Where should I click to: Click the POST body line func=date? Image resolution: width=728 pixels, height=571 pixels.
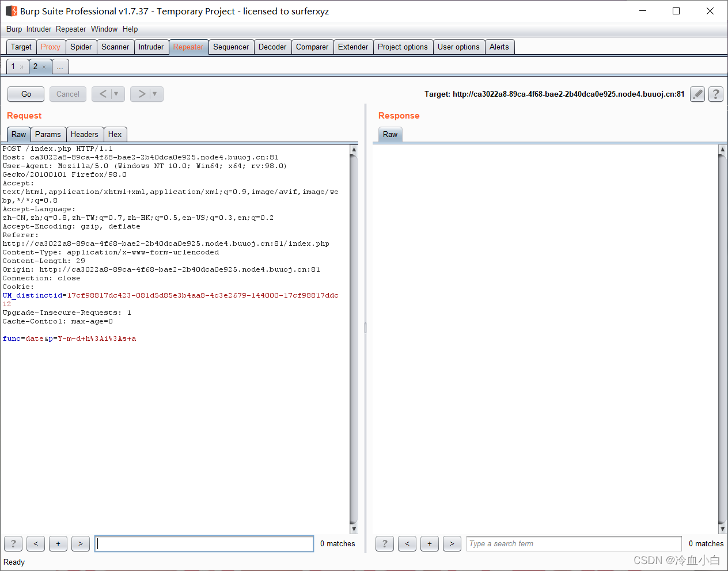(x=70, y=338)
